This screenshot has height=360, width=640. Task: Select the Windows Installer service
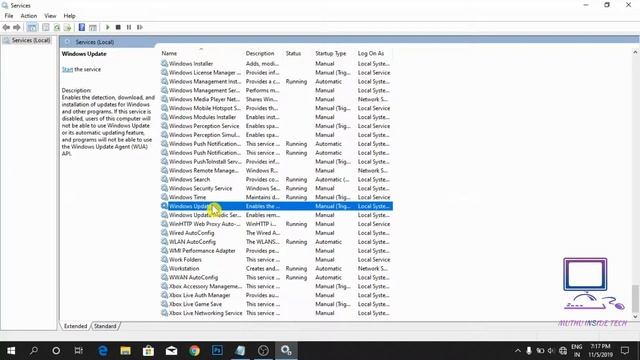276,64
